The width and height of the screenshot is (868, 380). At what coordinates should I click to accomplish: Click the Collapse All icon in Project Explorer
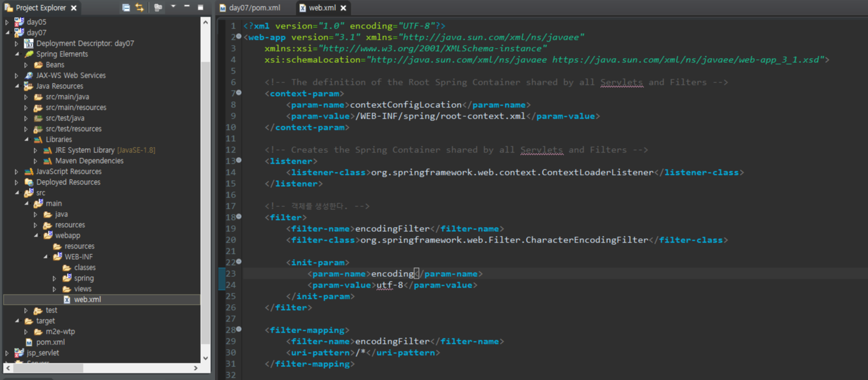point(126,8)
